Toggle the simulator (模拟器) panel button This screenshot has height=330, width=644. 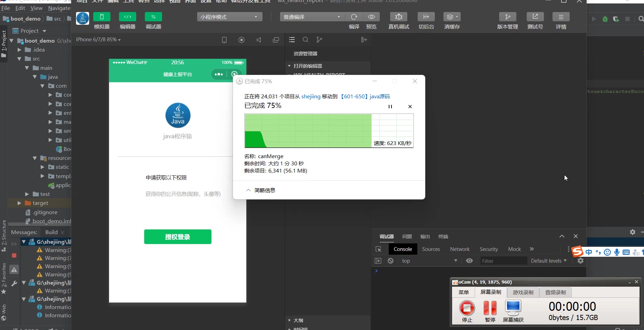pos(101,17)
